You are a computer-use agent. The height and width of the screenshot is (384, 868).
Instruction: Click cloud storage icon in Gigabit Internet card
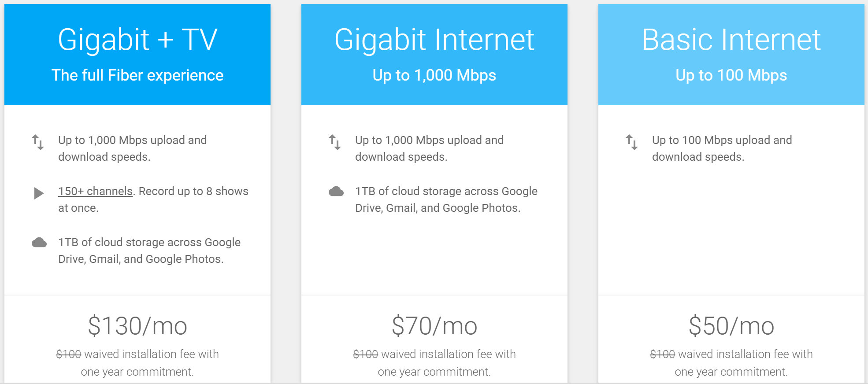336,192
